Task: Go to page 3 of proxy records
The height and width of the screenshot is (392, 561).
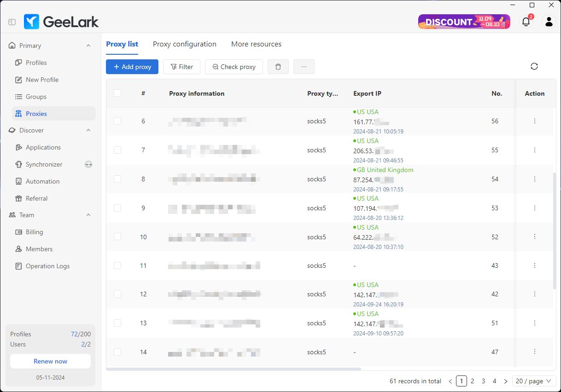Action: (x=483, y=381)
